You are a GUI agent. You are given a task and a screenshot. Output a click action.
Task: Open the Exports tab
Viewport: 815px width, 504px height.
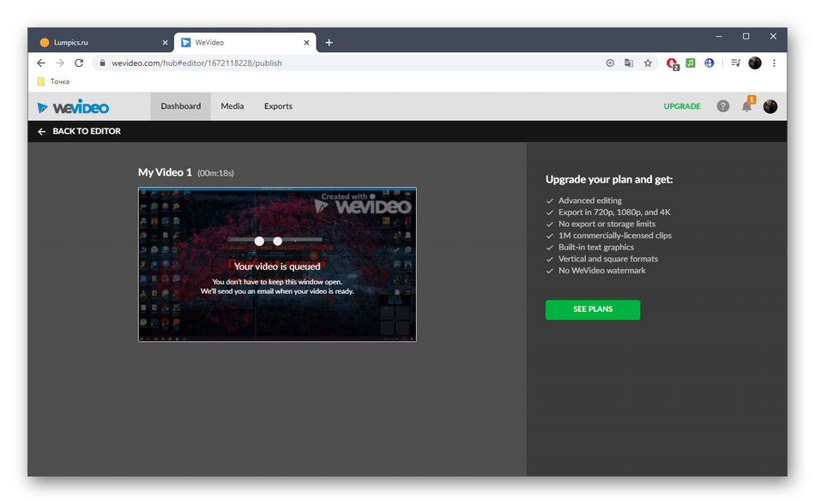pos(278,106)
